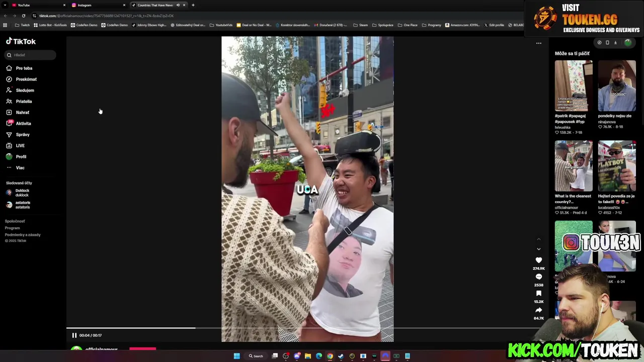The height and width of the screenshot is (362, 644).
Task: Open the Edit profile bookmark
Action: point(494,25)
